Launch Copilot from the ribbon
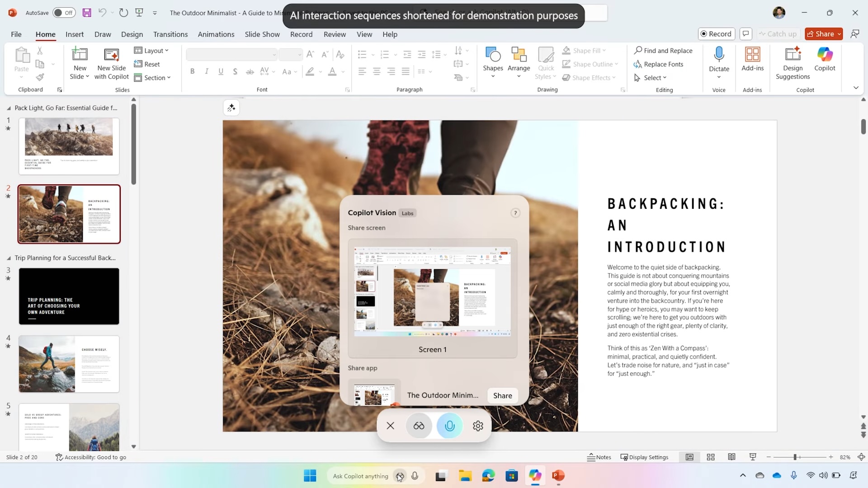Viewport: 868px width, 488px height. coord(825,60)
